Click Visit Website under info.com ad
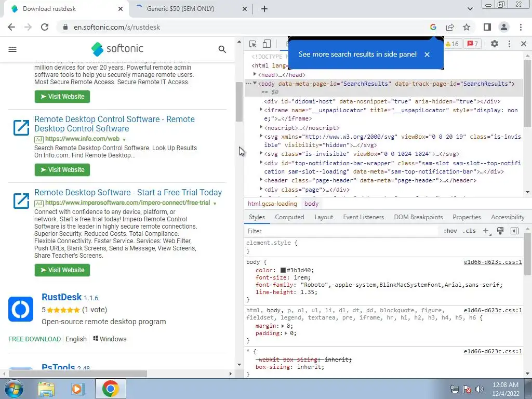This screenshot has width=532, height=399. coord(62,170)
